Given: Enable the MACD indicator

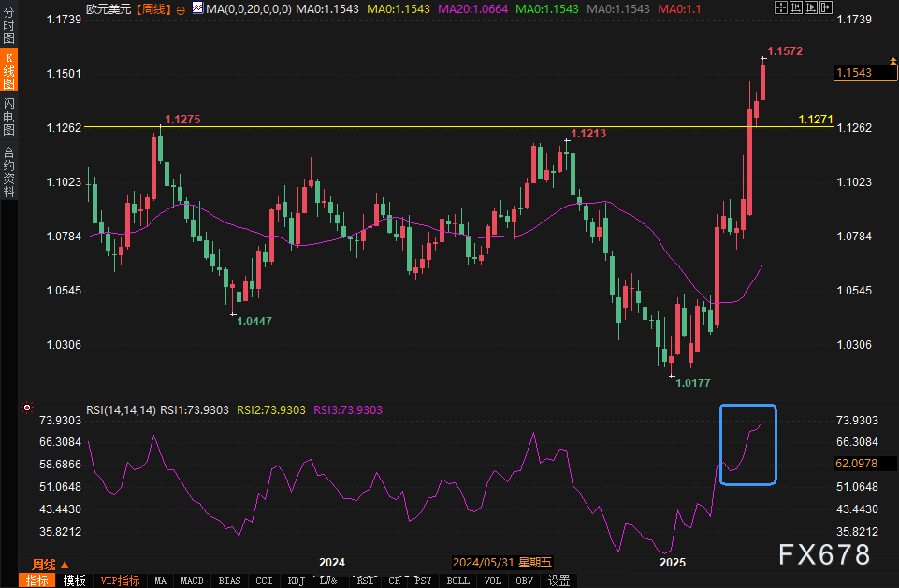Looking at the screenshot, I should point(192,581).
